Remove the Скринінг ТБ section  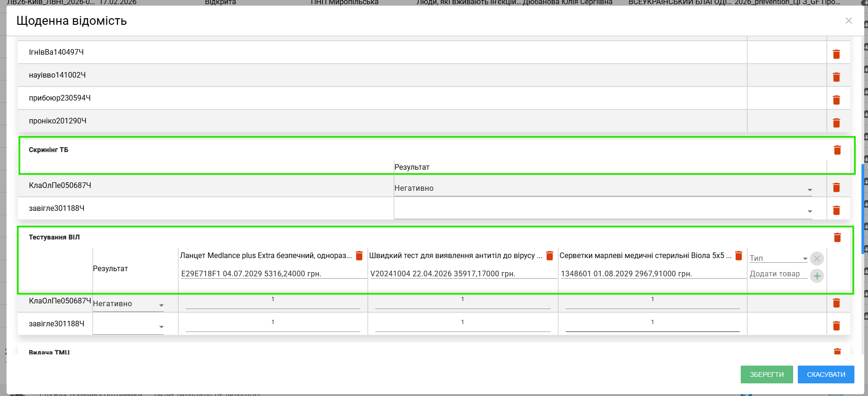coord(837,150)
